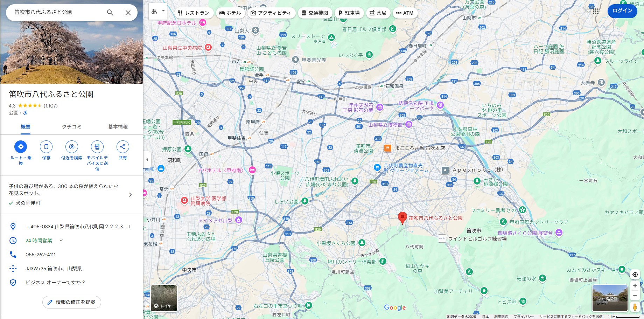Image resolution: width=644 pixels, height=319 pixels.
Task: Click the ログイン button
Action: click(622, 11)
